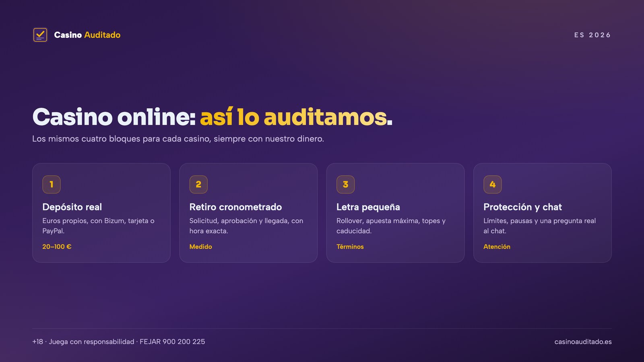
Task: Click the 'Euros propios, con Bizum' description
Action: tap(98, 226)
